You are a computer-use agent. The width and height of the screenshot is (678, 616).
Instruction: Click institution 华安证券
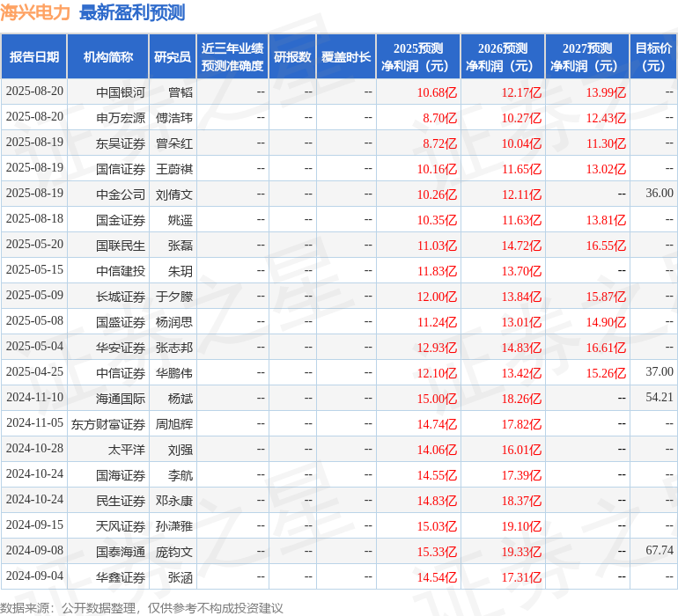pyautogui.click(x=121, y=347)
